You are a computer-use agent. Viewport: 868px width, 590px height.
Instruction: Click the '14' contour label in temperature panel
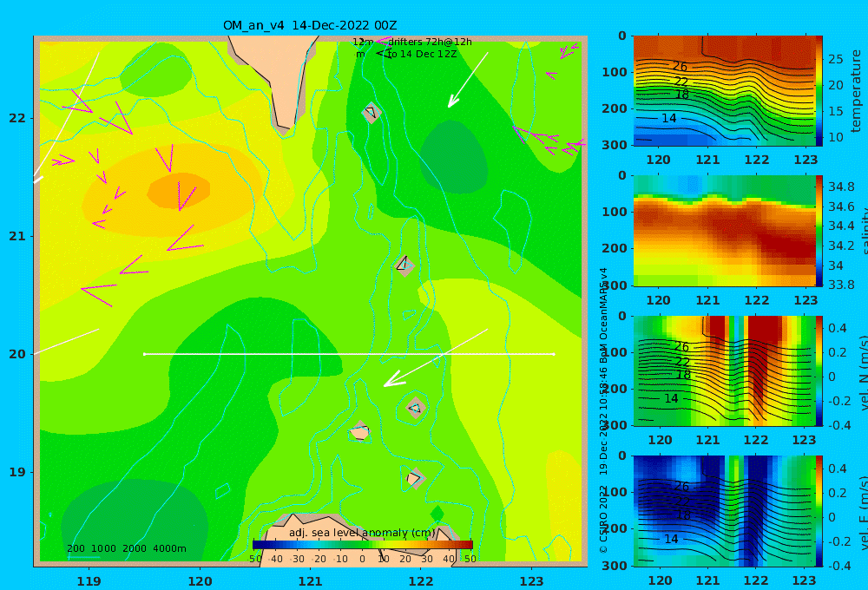pyautogui.click(x=668, y=118)
